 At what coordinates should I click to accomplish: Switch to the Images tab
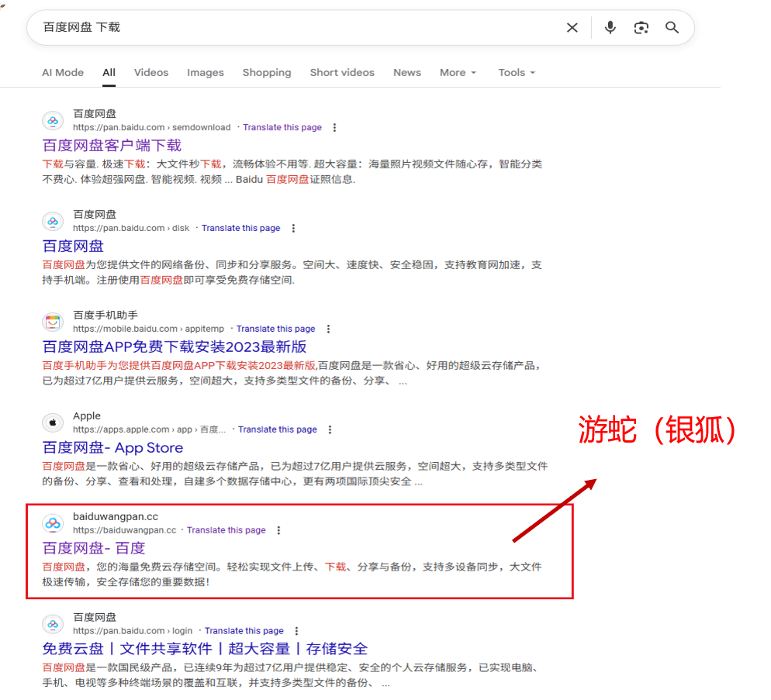point(205,73)
